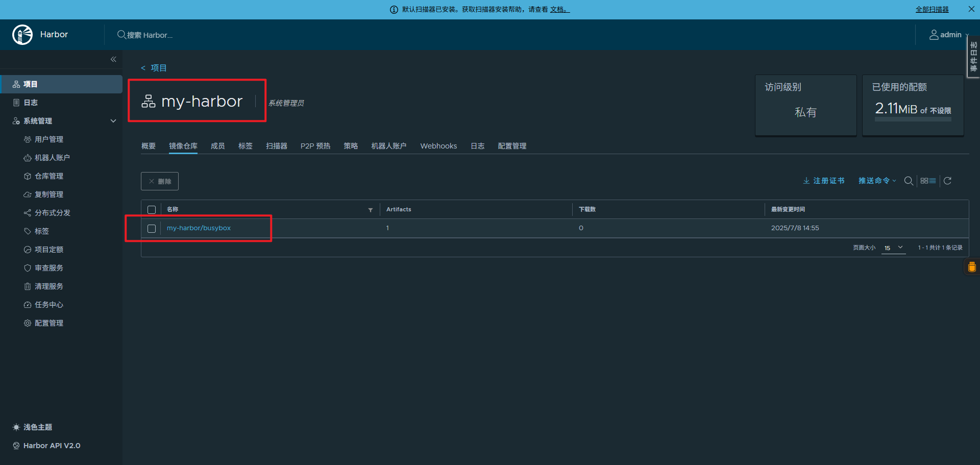This screenshot has width=980, height=465.
Task: Click the admin user icon
Action: pos(934,35)
